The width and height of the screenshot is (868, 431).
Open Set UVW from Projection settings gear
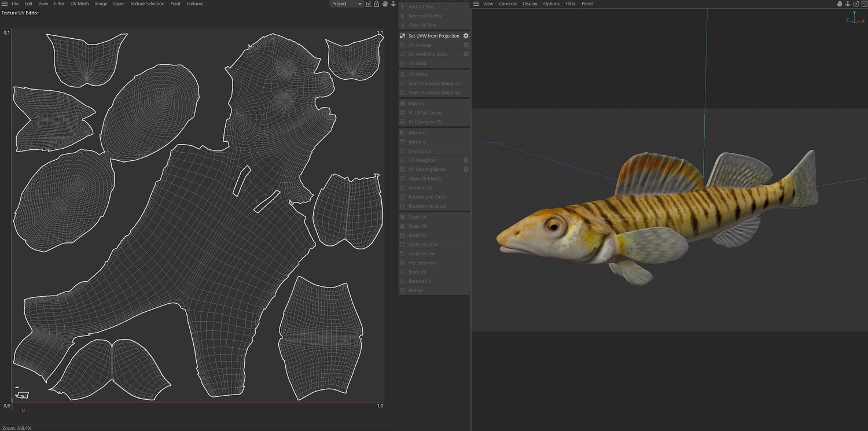coord(466,36)
